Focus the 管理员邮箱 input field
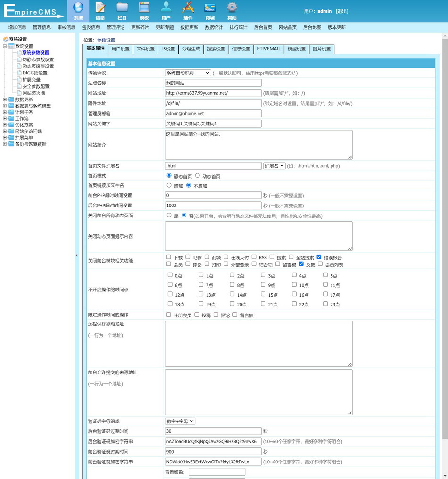448x479 pixels. (x=213, y=113)
